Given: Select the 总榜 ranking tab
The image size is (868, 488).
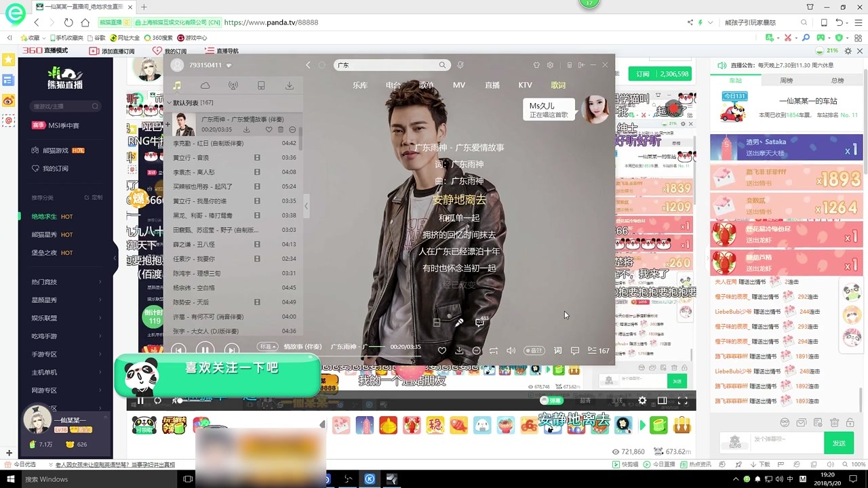Looking at the screenshot, I should click(837, 81).
